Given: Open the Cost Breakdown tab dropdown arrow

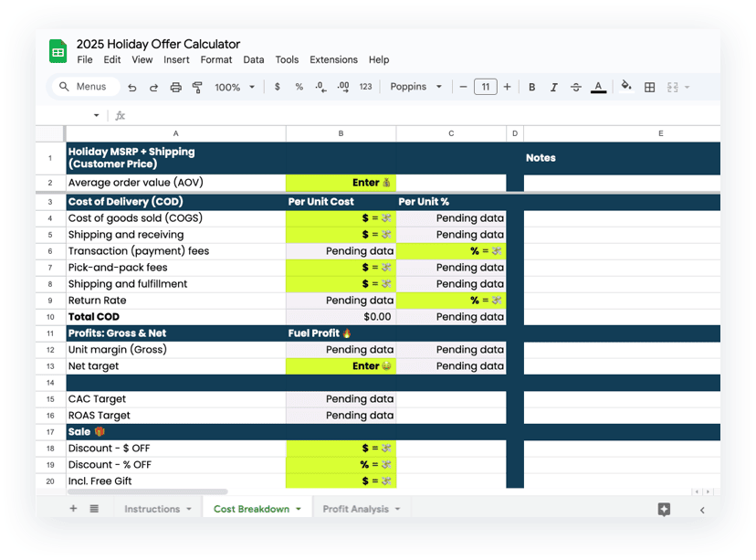Looking at the screenshot, I should click(299, 510).
